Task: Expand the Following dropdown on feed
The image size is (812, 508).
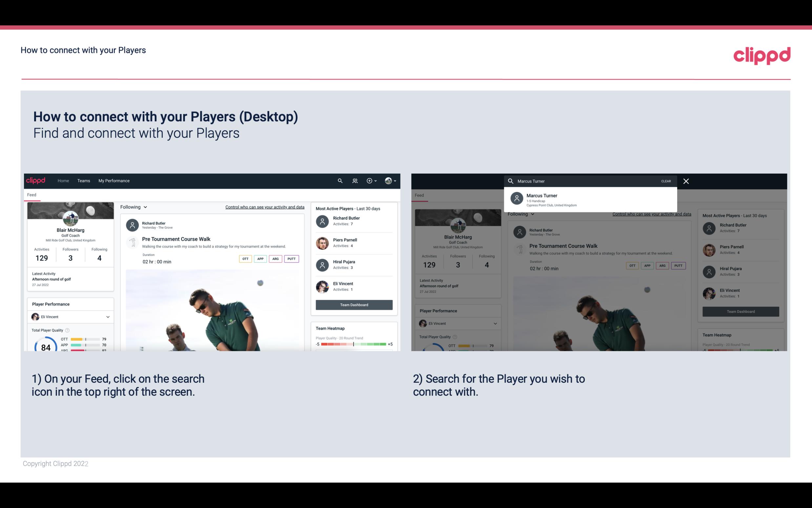Action: [x=134, y=207]
